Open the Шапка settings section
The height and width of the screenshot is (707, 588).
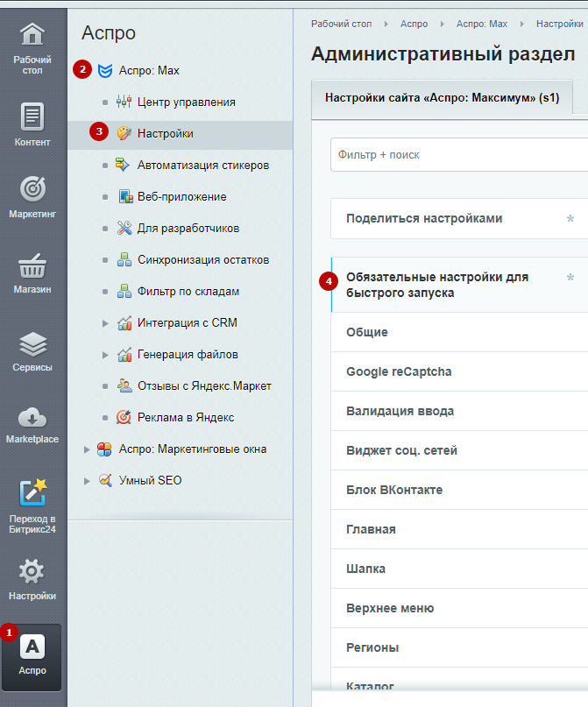click(459, 569)
